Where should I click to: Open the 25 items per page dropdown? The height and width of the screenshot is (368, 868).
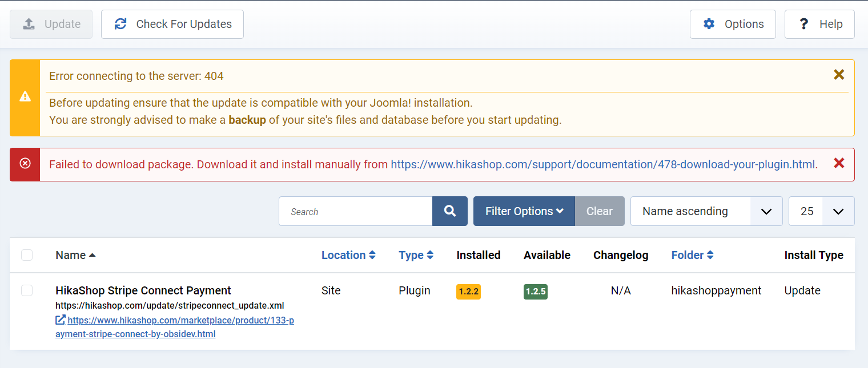pos(821,211)
